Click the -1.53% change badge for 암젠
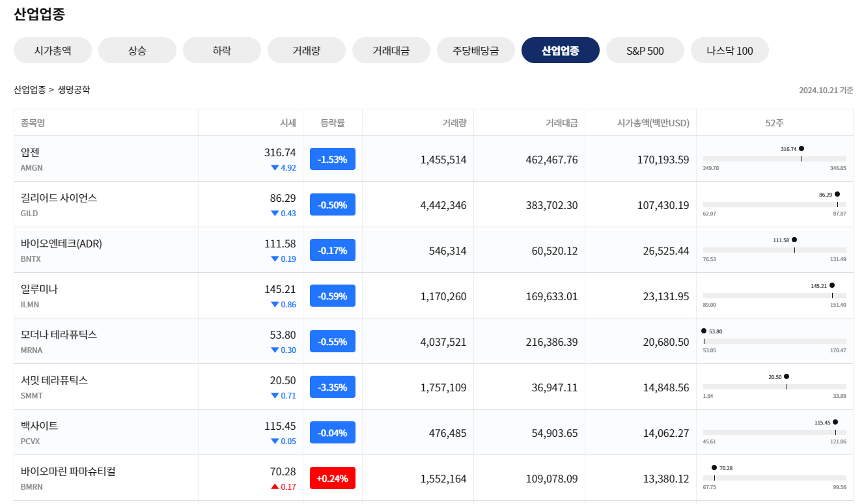Screen dimensions: 864x504 [333, 159]
